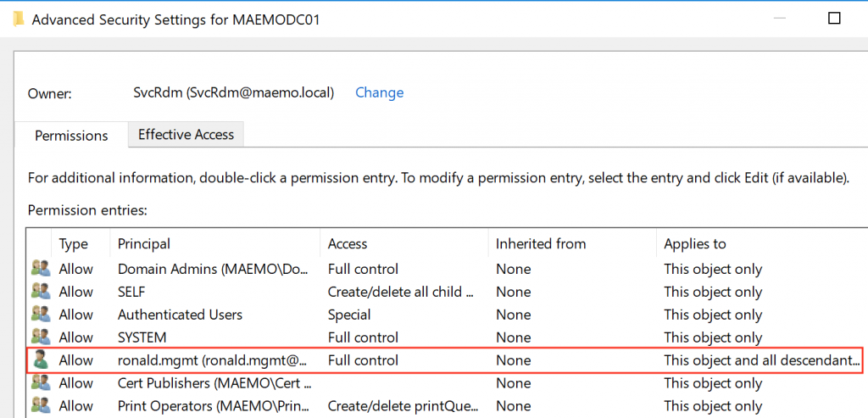Click the folder icon in title bar

point(19,19)
